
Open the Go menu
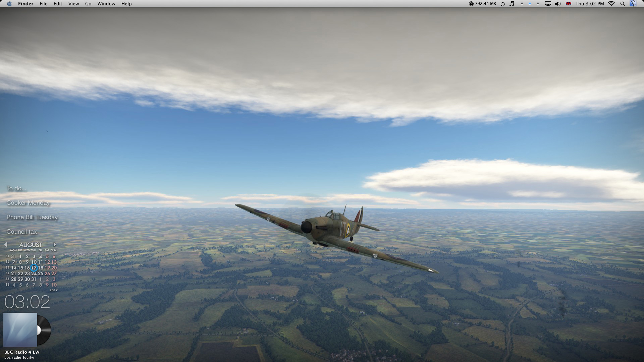88,4
